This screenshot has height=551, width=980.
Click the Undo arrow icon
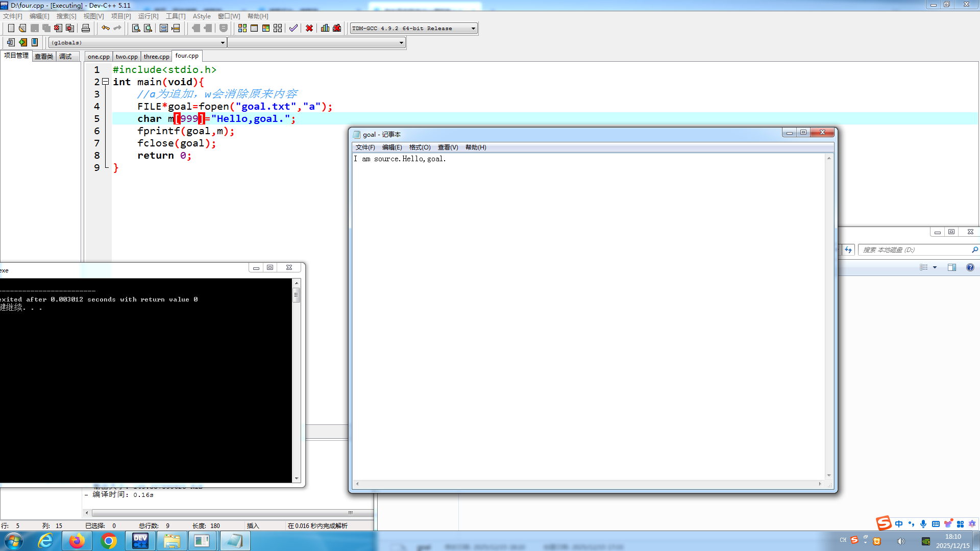[105, 28]
